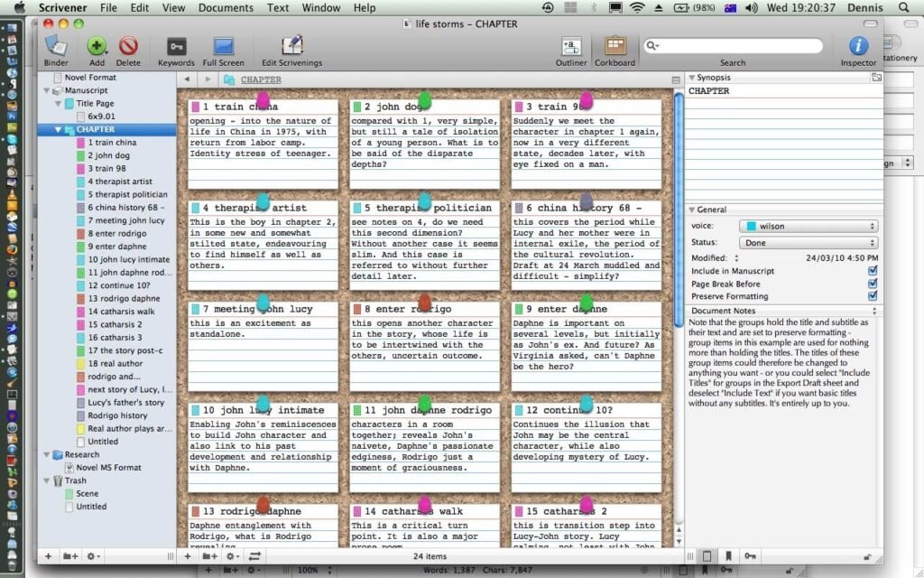Image resolution: width=924 pixels, height=578 pixels.
Task: Click the Edit Scrivenings icon
Action: click(x=291, y=46)
